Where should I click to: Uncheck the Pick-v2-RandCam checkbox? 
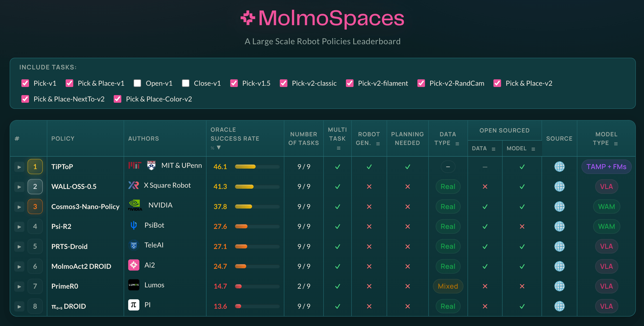coord(421,83)
